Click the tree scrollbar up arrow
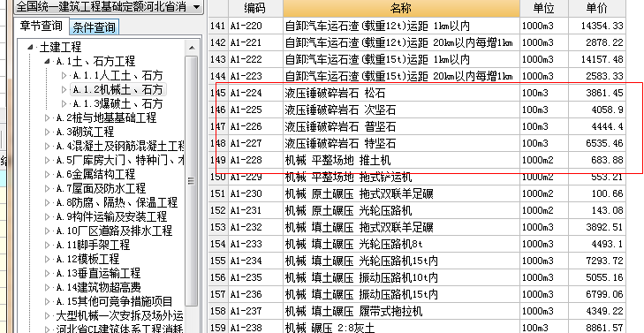This screenshot has height=333, width=644. click(192, 48)
